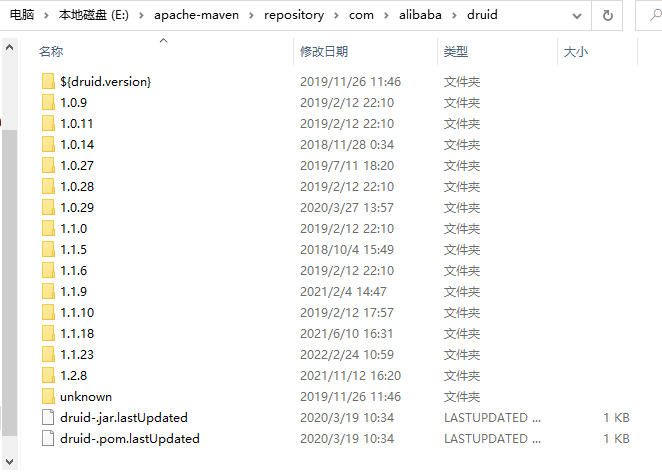Expand the chevron after 电脑 breadcrumb
Viewport: 662px width, 474px height.
point(46,16)
